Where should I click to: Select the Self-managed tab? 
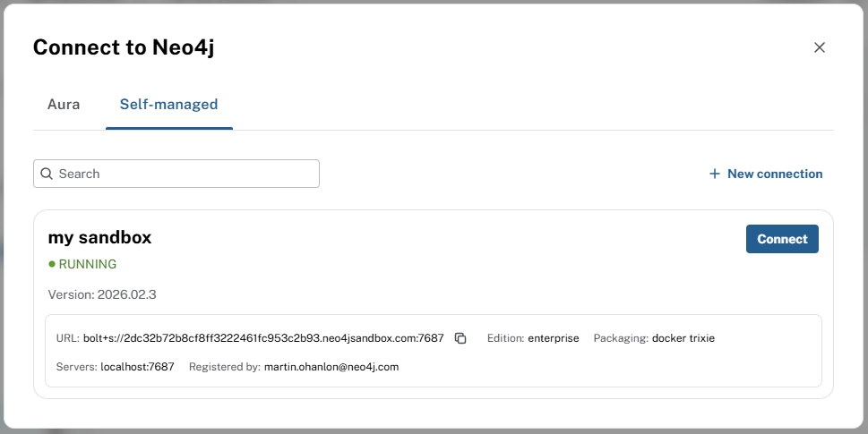pos(168,105)
